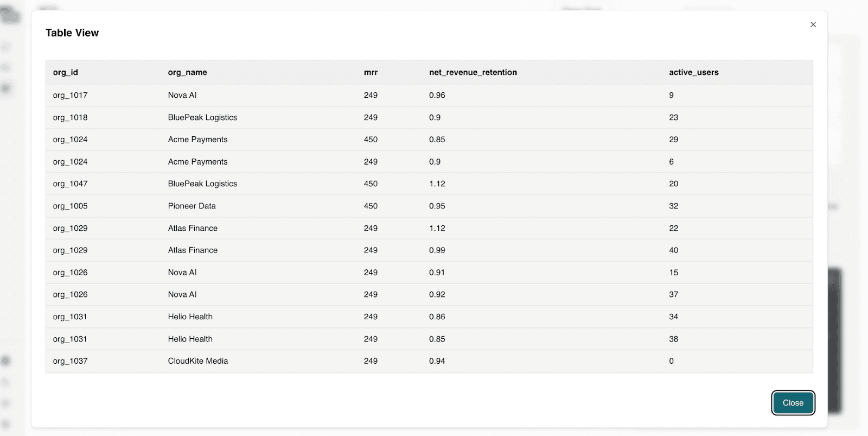Click the net_revenue_retention column header
The height and width of the screenshot is (436, 868).
473,72
